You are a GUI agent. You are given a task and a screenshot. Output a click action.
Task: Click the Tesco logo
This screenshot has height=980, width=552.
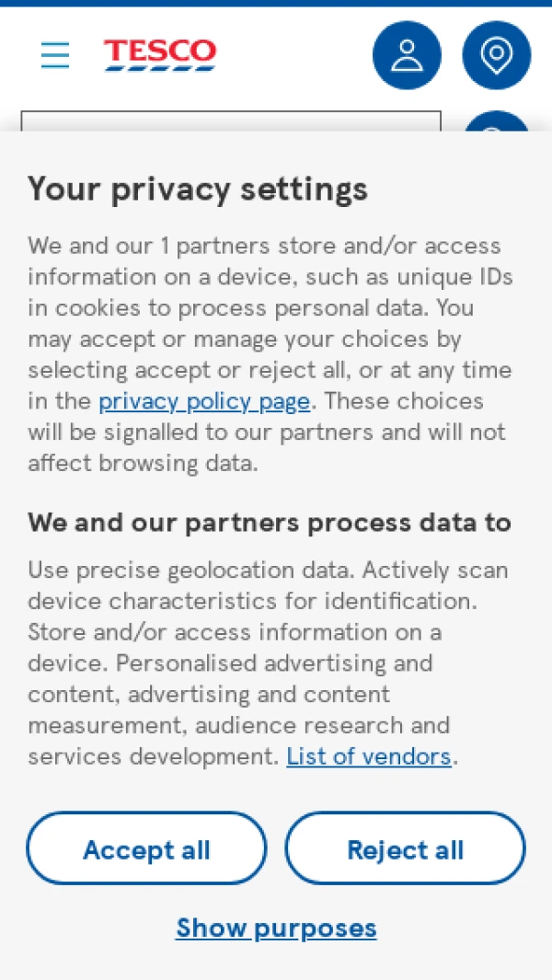click(x=160, y=55)
